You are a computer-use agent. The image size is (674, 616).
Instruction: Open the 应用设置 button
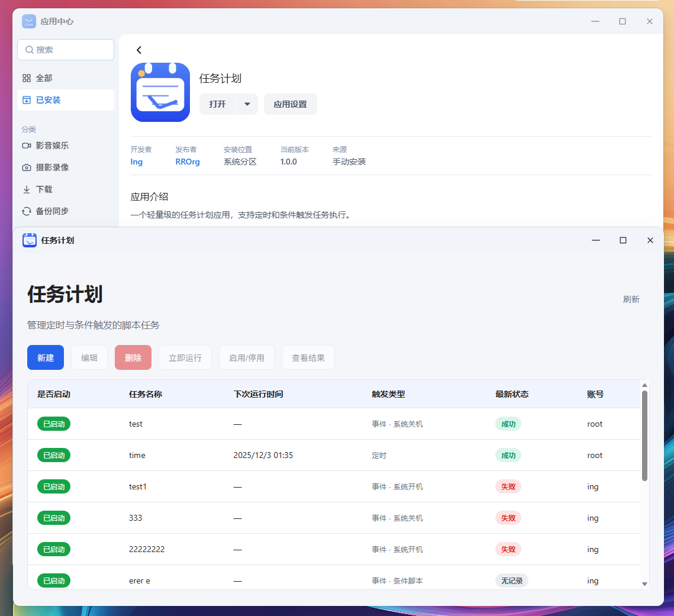point(290,104)
